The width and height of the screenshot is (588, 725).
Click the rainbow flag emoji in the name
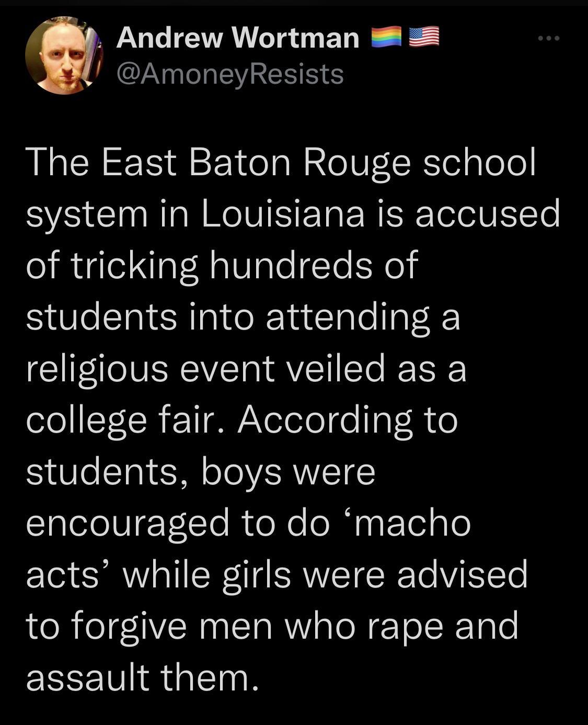point(386,37)
